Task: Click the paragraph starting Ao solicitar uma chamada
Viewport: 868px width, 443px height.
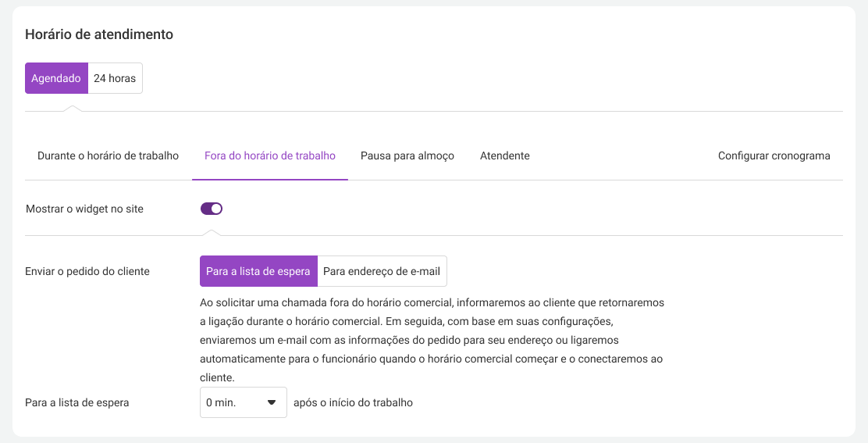Action: [x=432, y=340]
